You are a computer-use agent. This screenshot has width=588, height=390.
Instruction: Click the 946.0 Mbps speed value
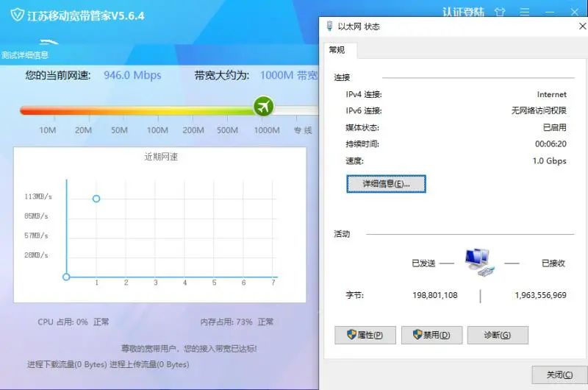click(132, 75)
